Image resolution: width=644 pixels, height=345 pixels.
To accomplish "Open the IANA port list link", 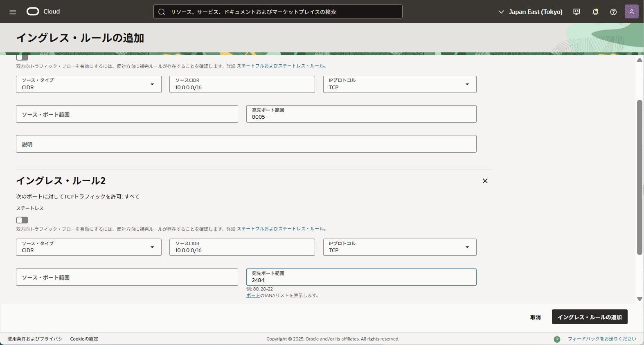I will coord(253,295).
